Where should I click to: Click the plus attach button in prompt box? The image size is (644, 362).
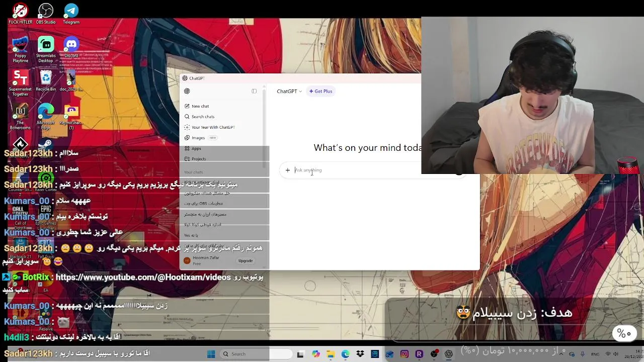click(x=288, y=170)
